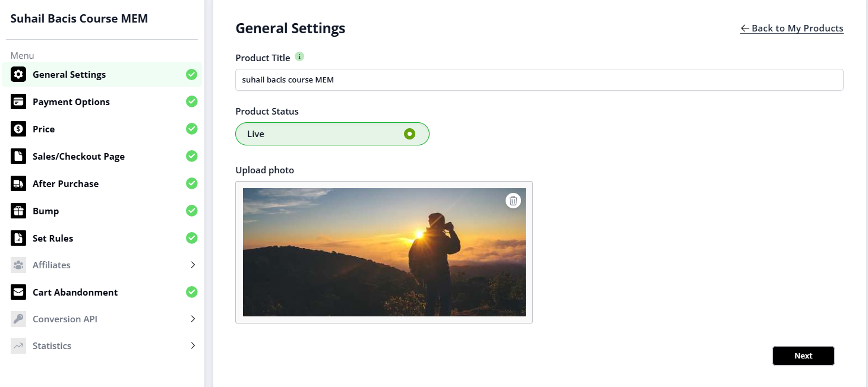Screen dimensions: 868x387
Task: Click the green checkmark beside General Settings
Action: tap(191, 74)
